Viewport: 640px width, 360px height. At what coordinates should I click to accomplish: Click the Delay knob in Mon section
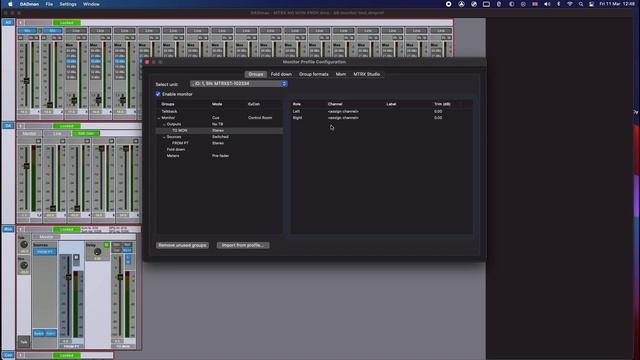pos(97,252)
